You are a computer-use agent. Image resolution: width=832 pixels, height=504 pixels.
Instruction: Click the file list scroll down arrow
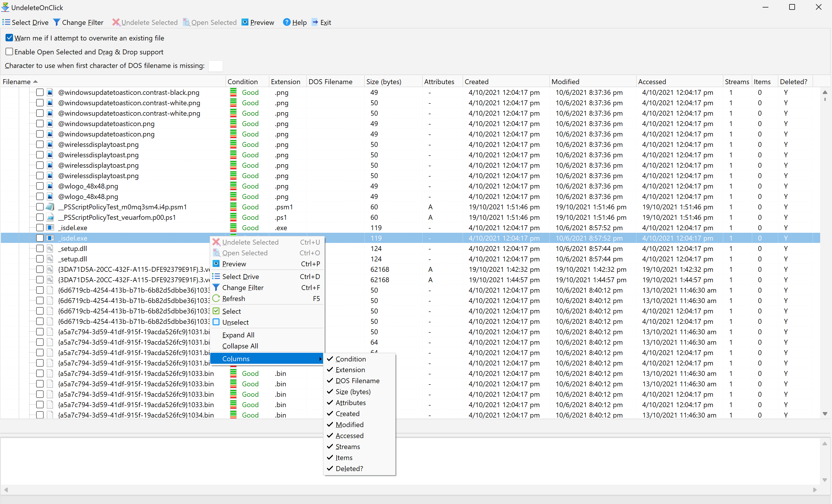824,413
